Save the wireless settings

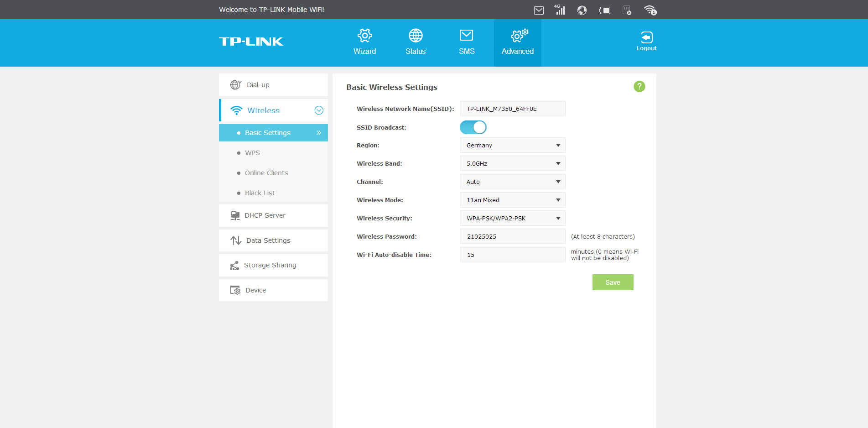[x=613, y=282]
